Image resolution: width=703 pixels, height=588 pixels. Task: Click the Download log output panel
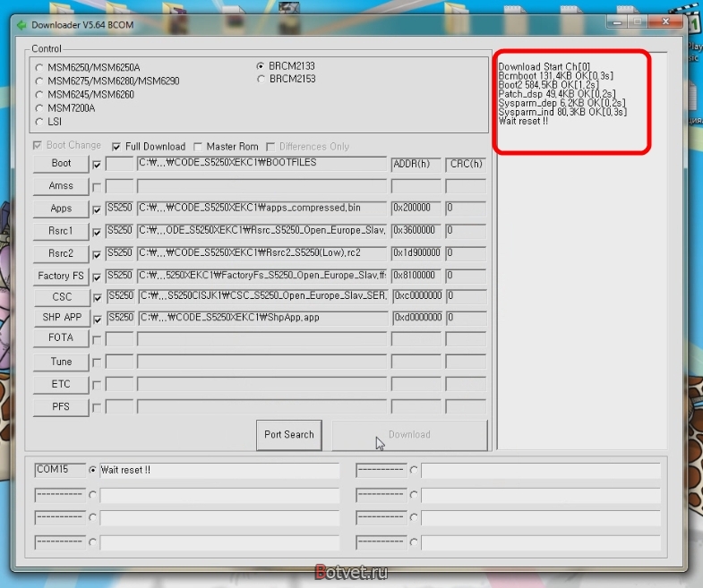[582, 250]
